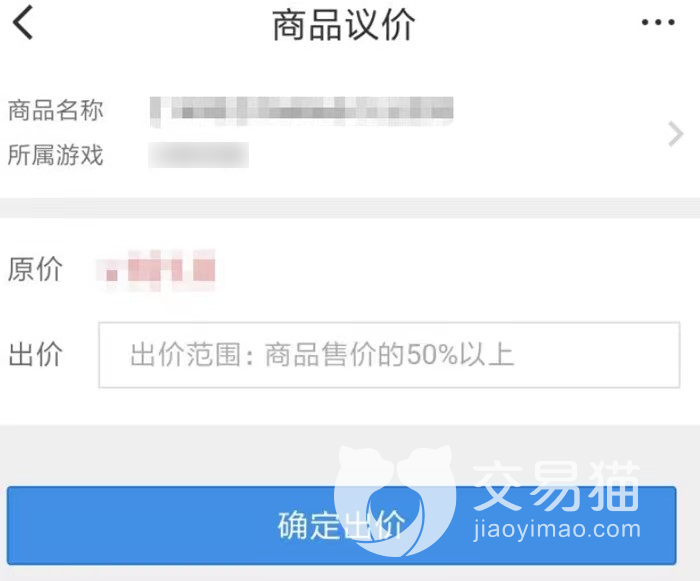The image size is (700, 581).
Task: Click the cat logo watermark icon
Action: pos(395,500)
